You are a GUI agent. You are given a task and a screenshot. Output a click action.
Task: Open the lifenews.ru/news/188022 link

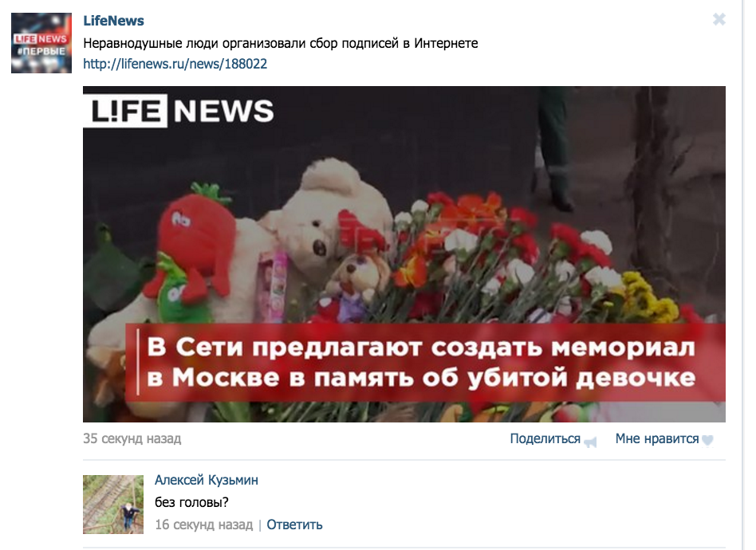tap(175, 64)
